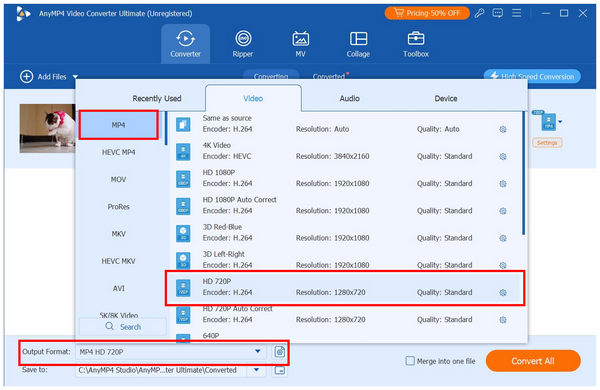The width and height of the screenshot is (600, 390).
Task: Click the 3D Red-Blue preset icon
Action: click(x=183, y=233)
